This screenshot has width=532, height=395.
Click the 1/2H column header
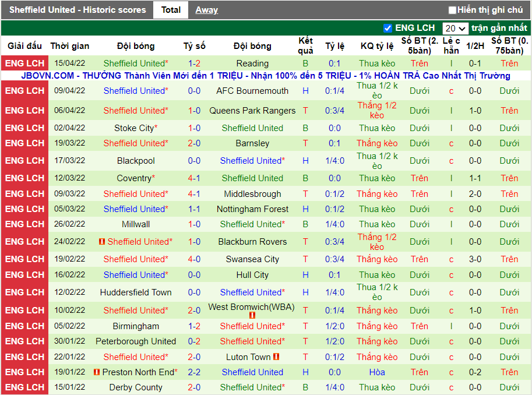coord(475,46)
